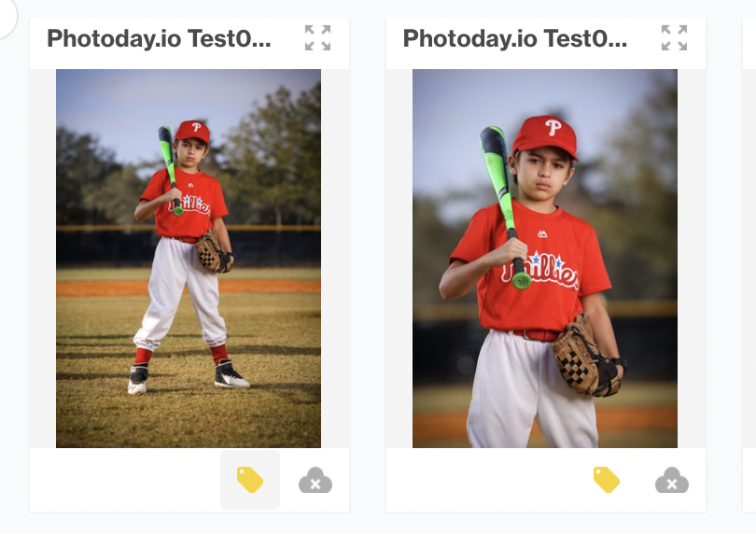Select the full-body baseball player thumbnail
This screenshot has height=534, width=756.
tap(189, 259)
